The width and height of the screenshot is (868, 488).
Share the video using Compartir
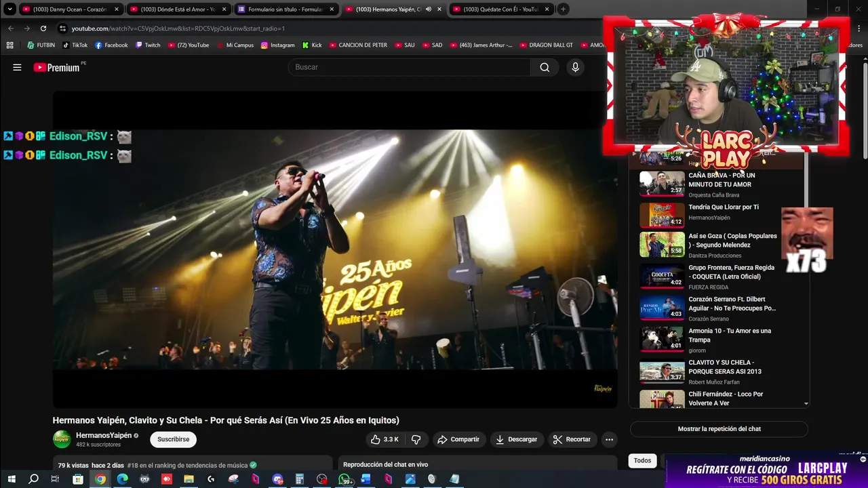pyautogui.click(x=458, y=439)
